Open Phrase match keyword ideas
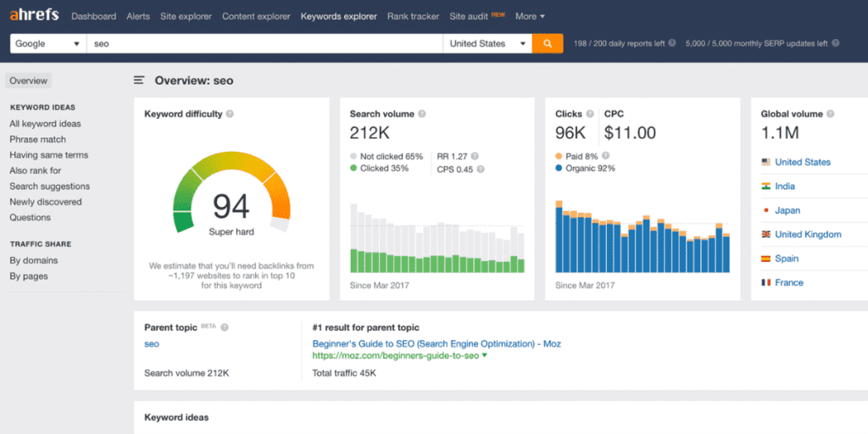 (x=37, y=139)
